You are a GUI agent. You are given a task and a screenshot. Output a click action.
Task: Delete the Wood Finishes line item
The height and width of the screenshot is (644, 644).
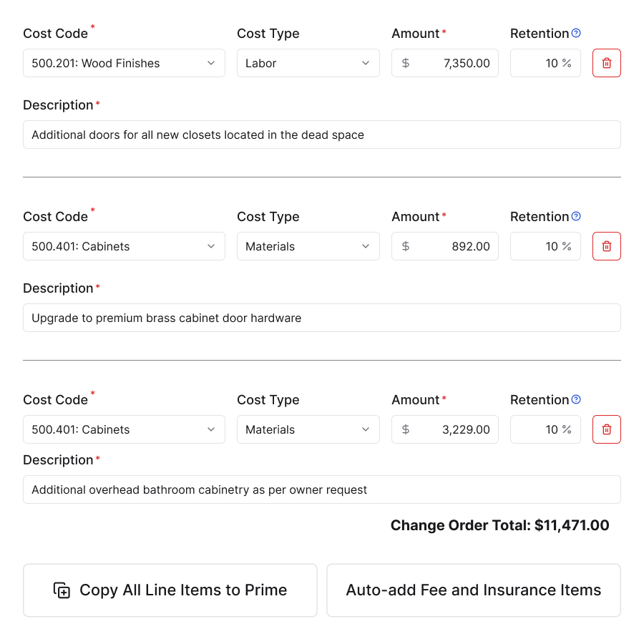pyautogui.click(x=606, y=63)
